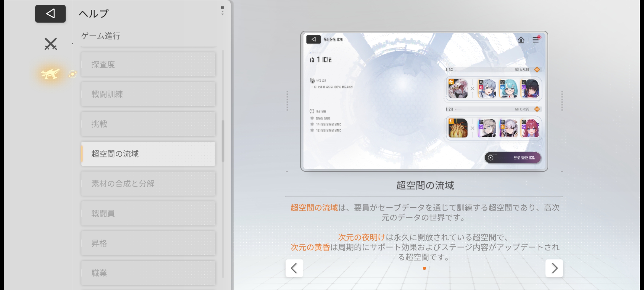Click the back arrow button
644x290 pixels.
click(x=50, y=14)
